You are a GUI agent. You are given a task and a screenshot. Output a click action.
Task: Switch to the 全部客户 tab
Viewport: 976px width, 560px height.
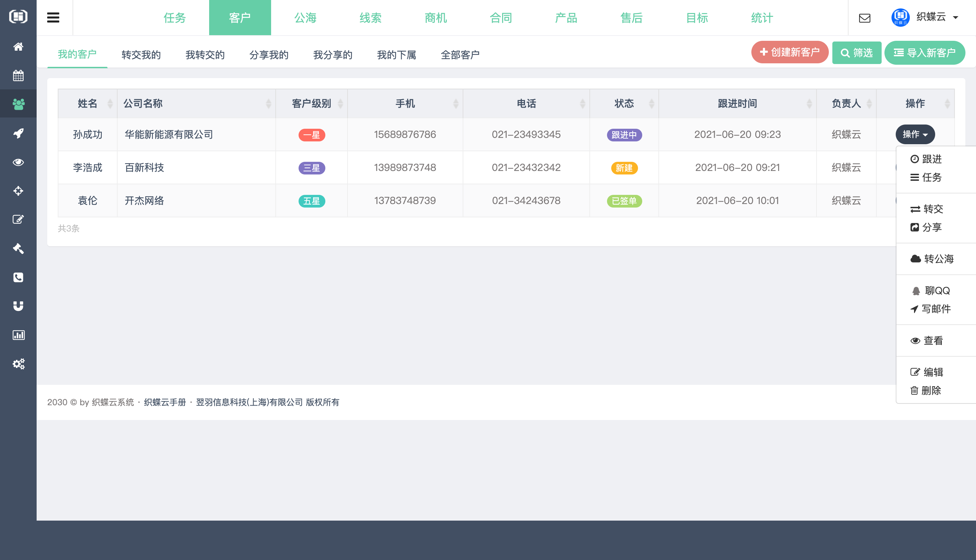[460, 55]
